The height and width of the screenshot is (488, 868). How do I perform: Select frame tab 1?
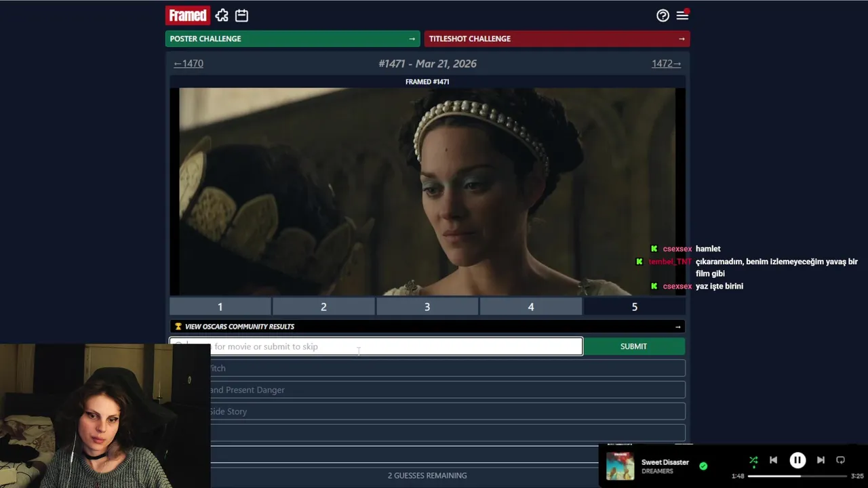click(x=220, y=307)
